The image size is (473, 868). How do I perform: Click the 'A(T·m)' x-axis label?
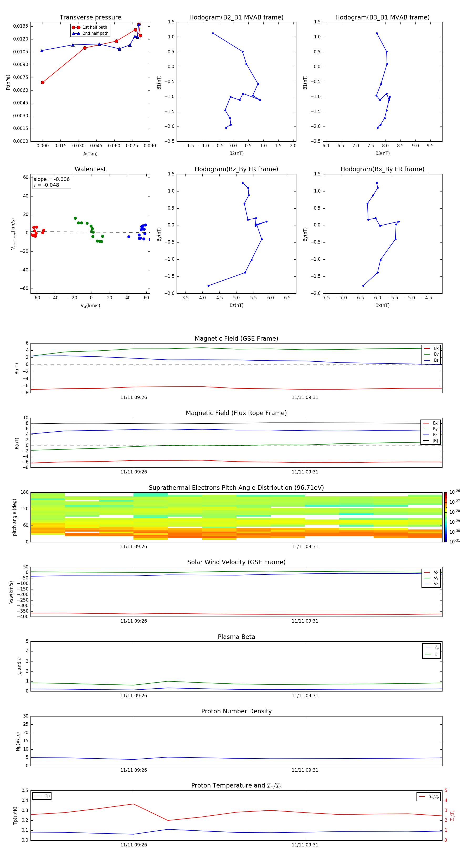[90, 154]
